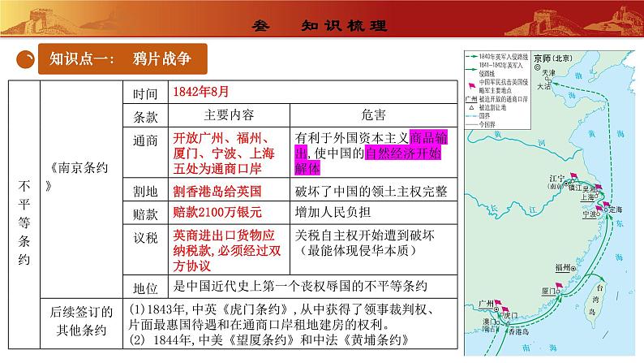
Task: Click the highlighted 自然经济开始解体 phrase
Action: (403, 153)
